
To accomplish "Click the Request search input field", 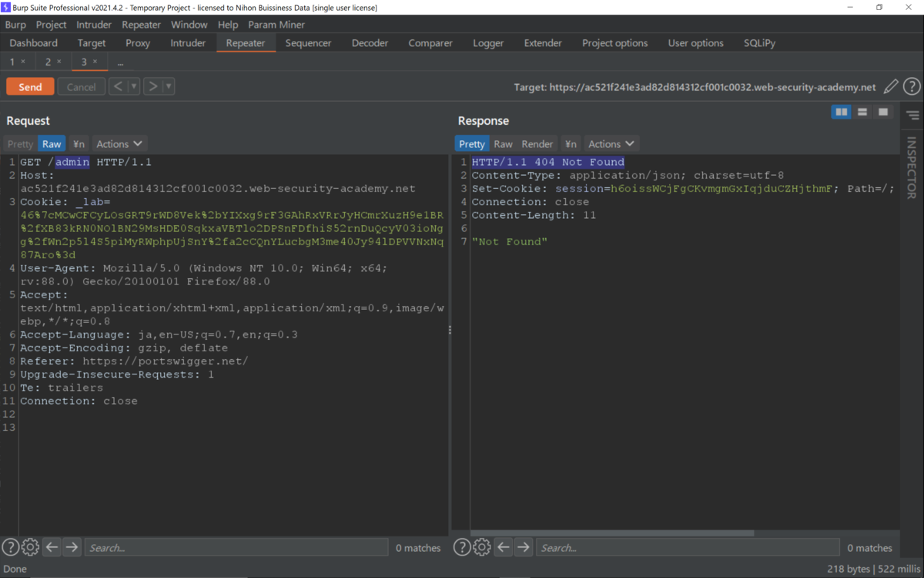I will coord(236,547).
